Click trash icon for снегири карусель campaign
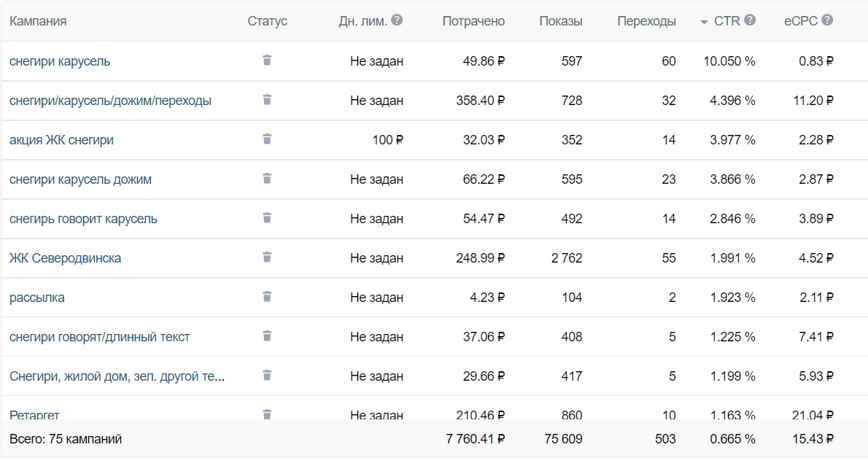The image size is (868, 458). point(267,61)
